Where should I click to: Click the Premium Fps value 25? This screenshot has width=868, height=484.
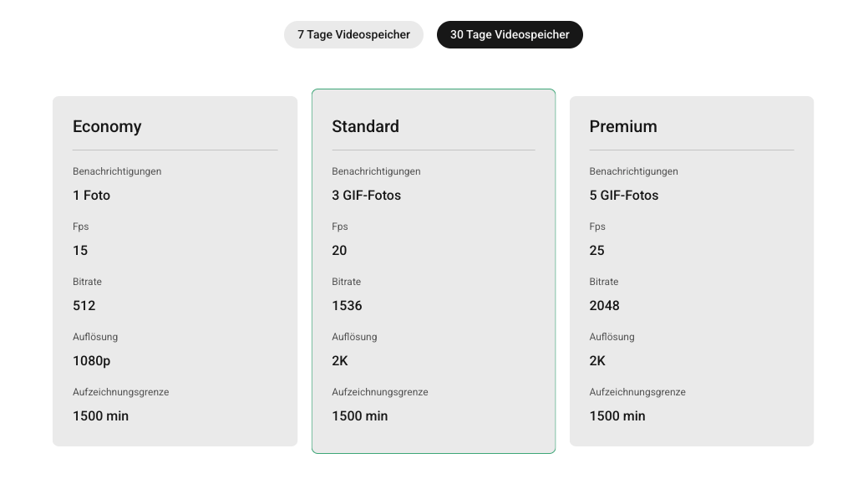(596, 251)
